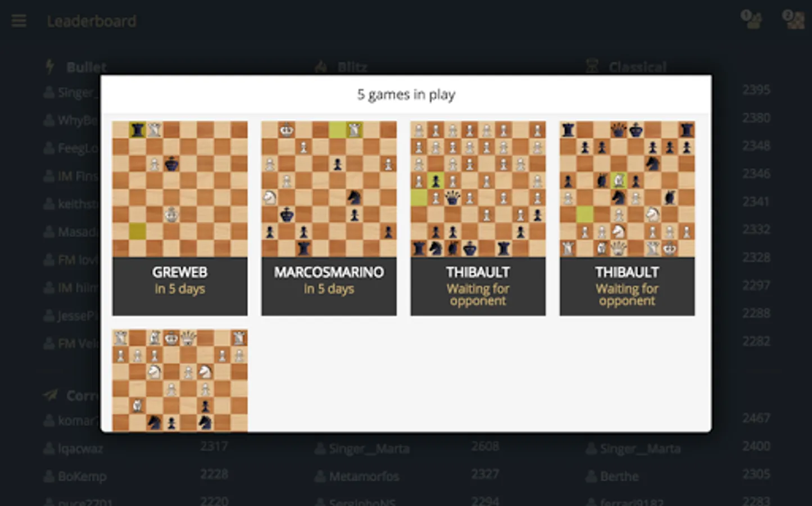Tap the games-in-play icon in top bar
Image resolution: width=812 pixels, height=506 pixels.
[x=793, y=19]
